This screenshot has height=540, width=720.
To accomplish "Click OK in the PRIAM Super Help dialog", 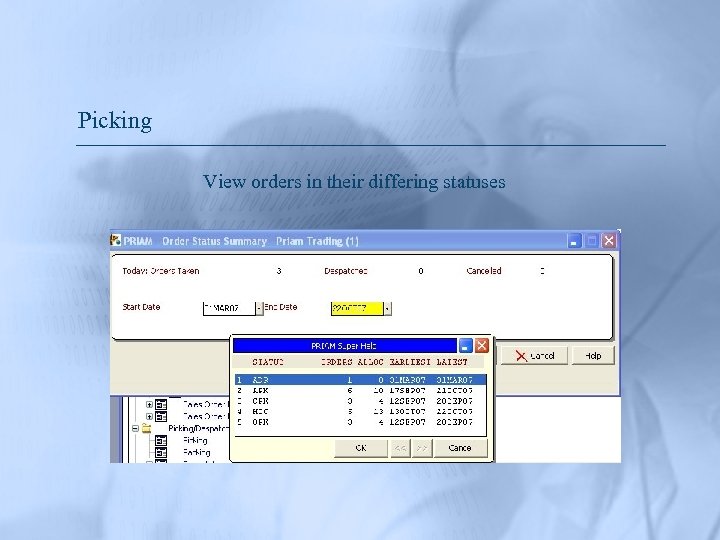I will 361,448.
